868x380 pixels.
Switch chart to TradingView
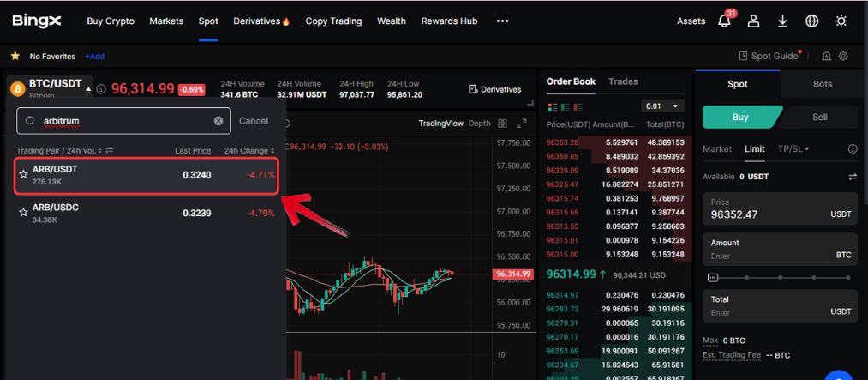point(440,124)
